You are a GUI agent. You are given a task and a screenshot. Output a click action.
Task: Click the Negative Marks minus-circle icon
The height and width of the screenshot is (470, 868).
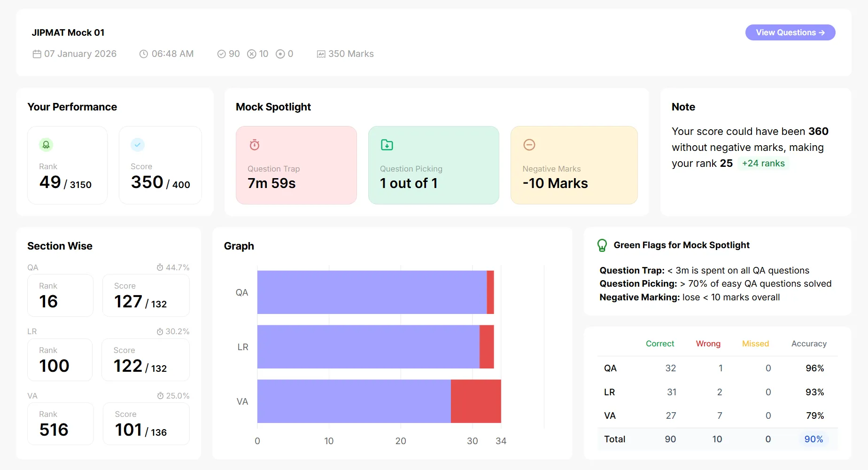point(529,145)
